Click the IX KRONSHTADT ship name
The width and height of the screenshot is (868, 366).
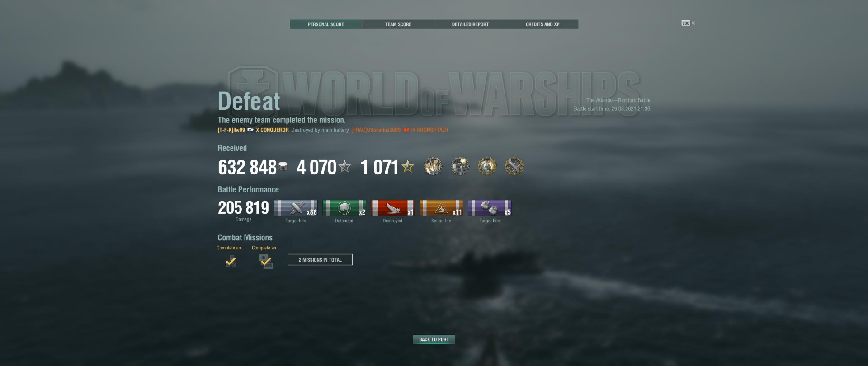pyautogui.click(x=430, y=130)
